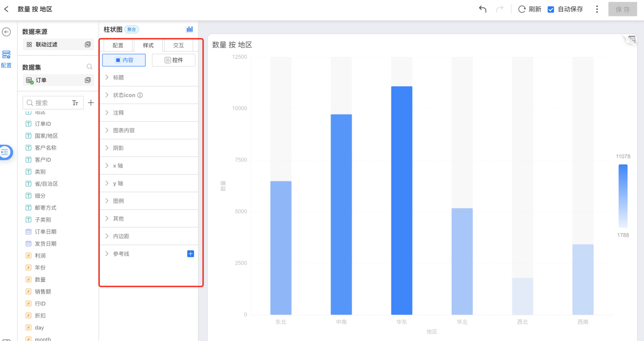Image resolution: width=644 pixels, height=341 pixels.
Task: Click the 保存 button
Action: click(623, 9)
